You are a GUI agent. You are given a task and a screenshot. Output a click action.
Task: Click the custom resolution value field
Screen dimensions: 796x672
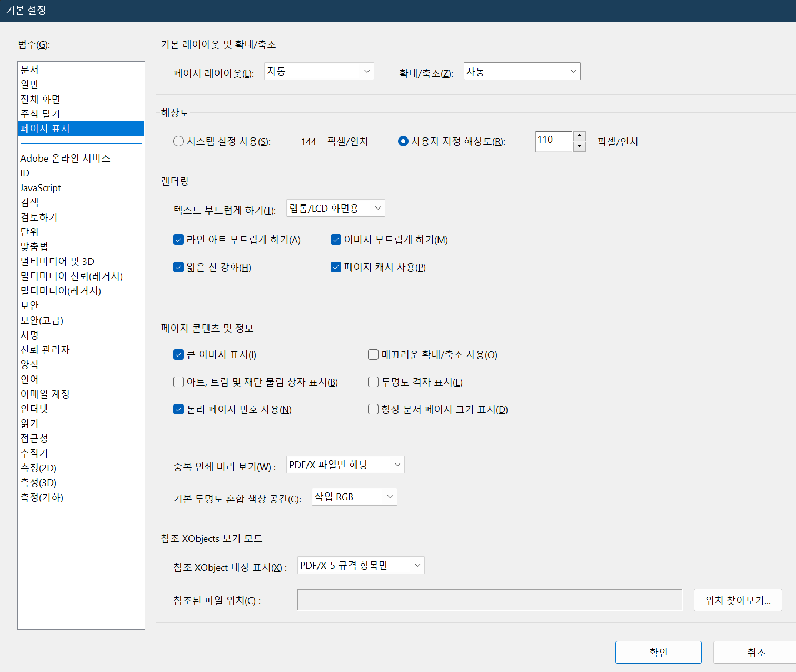[553, 141]
